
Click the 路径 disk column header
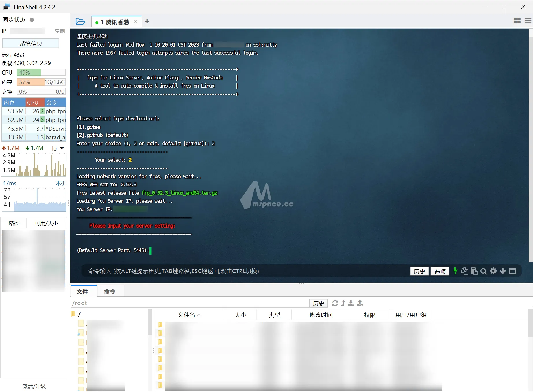[x=14, y=223]
